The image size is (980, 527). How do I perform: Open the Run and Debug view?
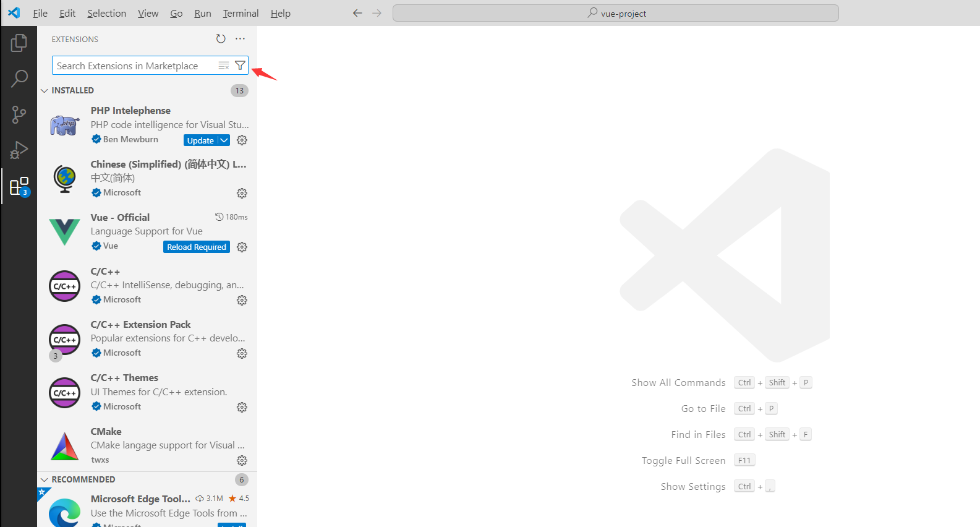click(19, 150)
